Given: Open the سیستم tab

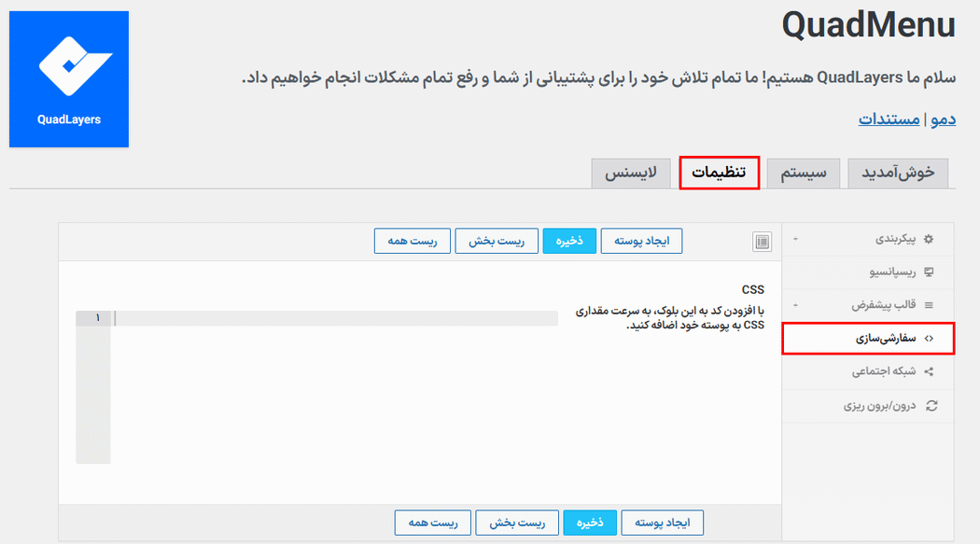Looking at the screenshot, I should tap(803, 173).
